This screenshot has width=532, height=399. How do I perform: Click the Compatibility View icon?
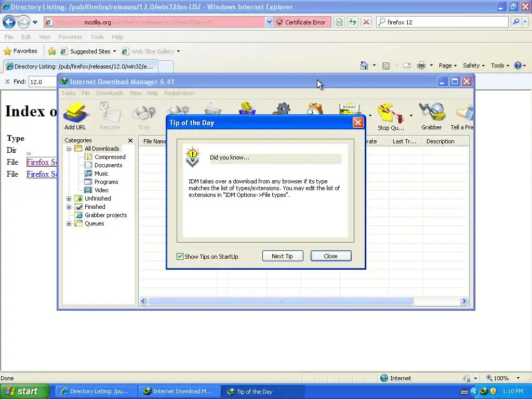339,22
